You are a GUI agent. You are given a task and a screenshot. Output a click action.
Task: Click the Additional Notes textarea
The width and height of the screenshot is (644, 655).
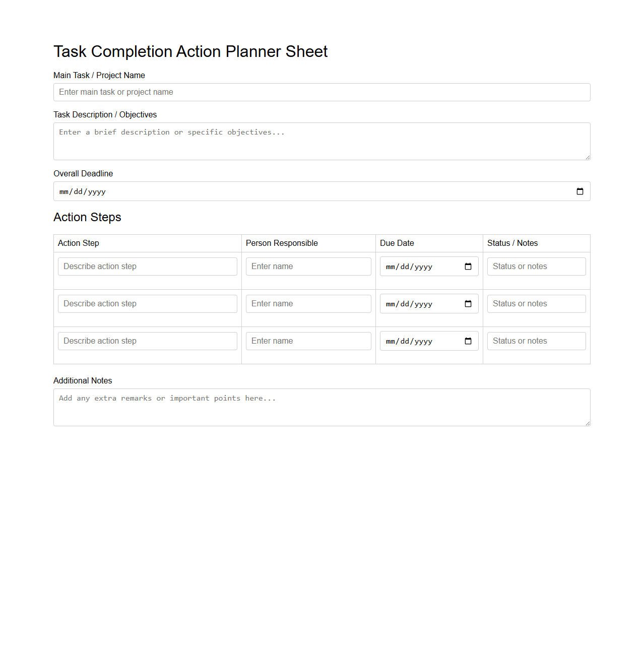click(321, 407)
